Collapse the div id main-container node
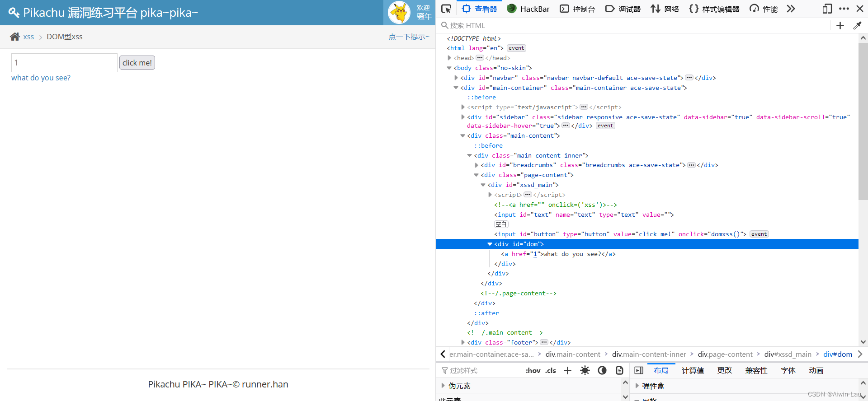 tap(456, 88)
